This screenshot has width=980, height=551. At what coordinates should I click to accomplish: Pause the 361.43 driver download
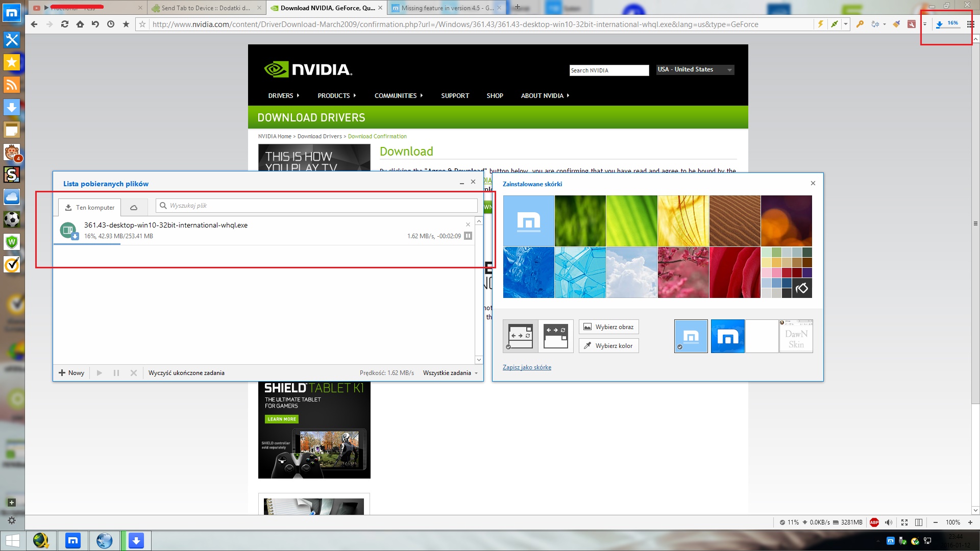coord(468,236)
